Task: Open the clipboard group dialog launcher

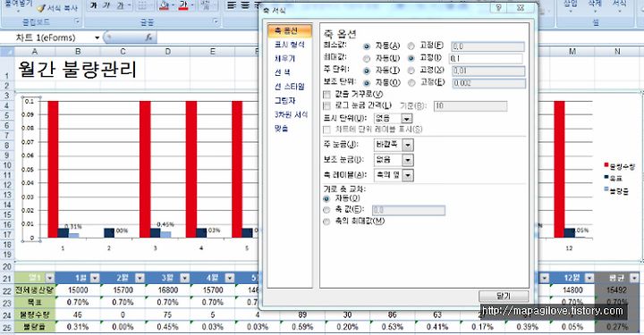Action: [x=77, y=21]
